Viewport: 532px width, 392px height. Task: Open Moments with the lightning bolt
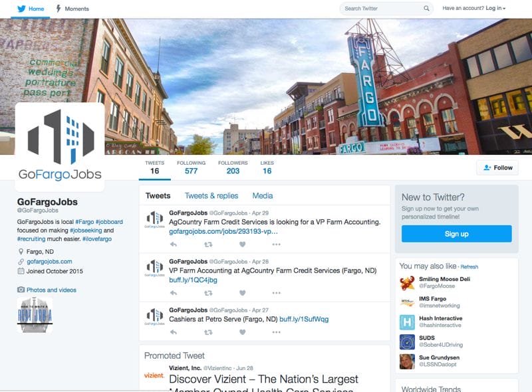pos(59,9)
